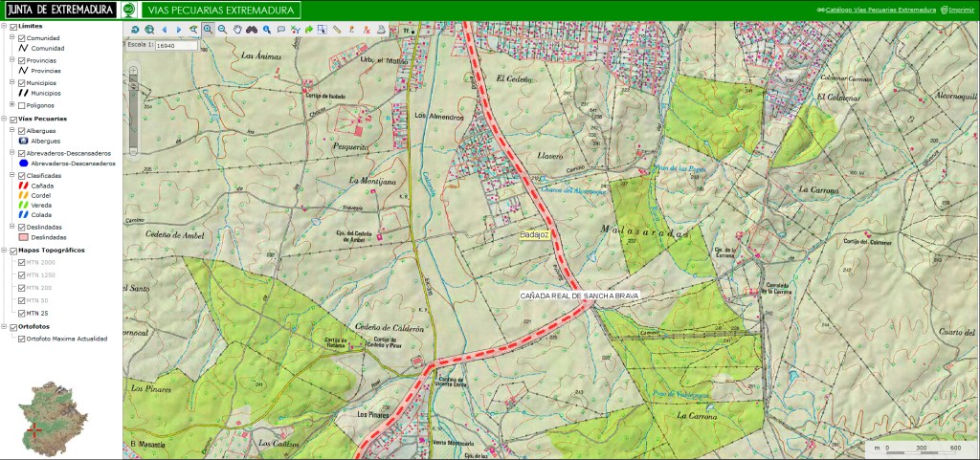This screenshot has height=460, width=980.
Task: Enable the Polígonos layer checkbox
Action: point(22,105)
